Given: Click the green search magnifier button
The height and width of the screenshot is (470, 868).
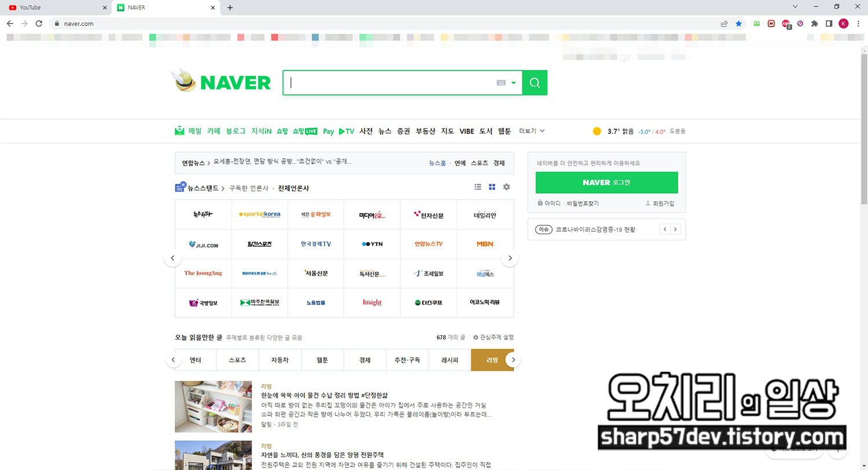Looking at the screenshot, I should point(535,83).
